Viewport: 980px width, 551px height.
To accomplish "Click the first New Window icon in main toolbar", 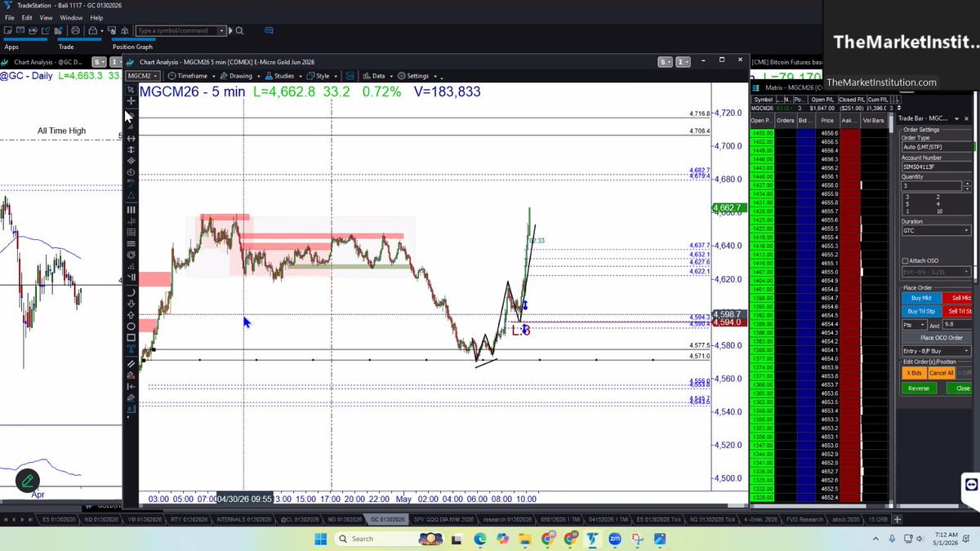I will [9, 31].
